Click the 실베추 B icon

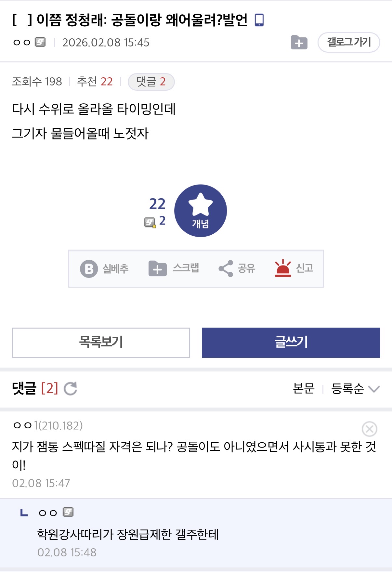89,269
